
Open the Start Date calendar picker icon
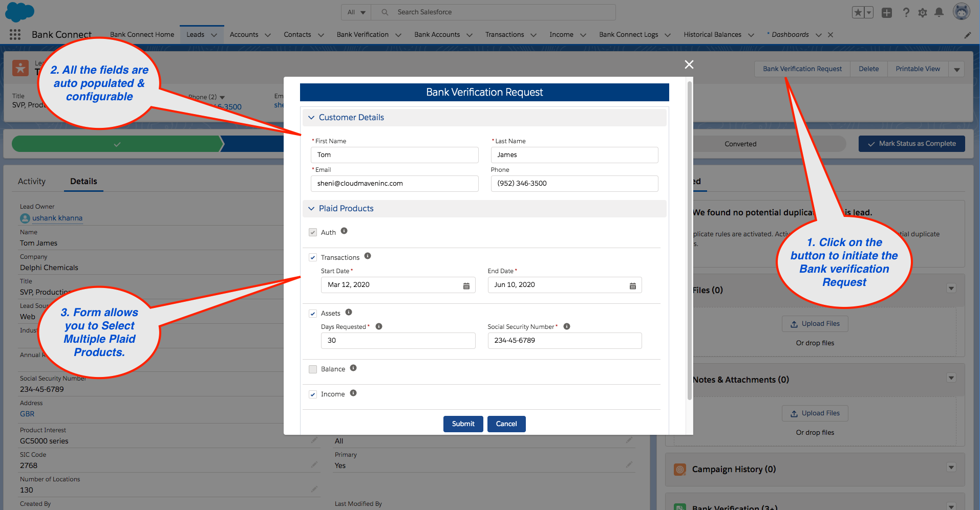click(466, 285)
